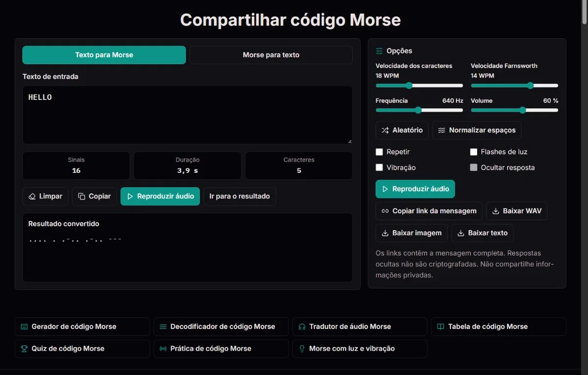Click the book icon beside Tabela
588x375 pixels.
tap(441, 327)
